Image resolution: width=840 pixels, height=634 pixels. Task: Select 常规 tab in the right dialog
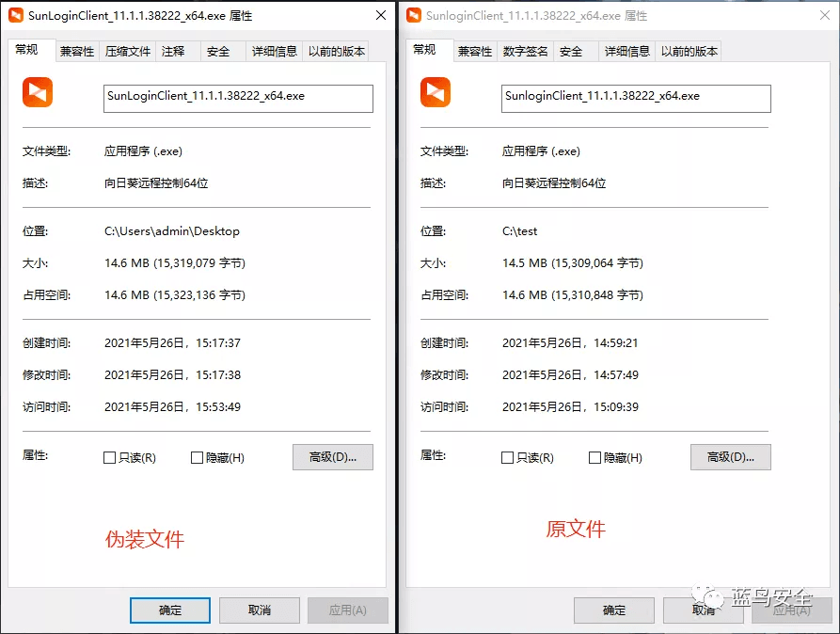430,50
